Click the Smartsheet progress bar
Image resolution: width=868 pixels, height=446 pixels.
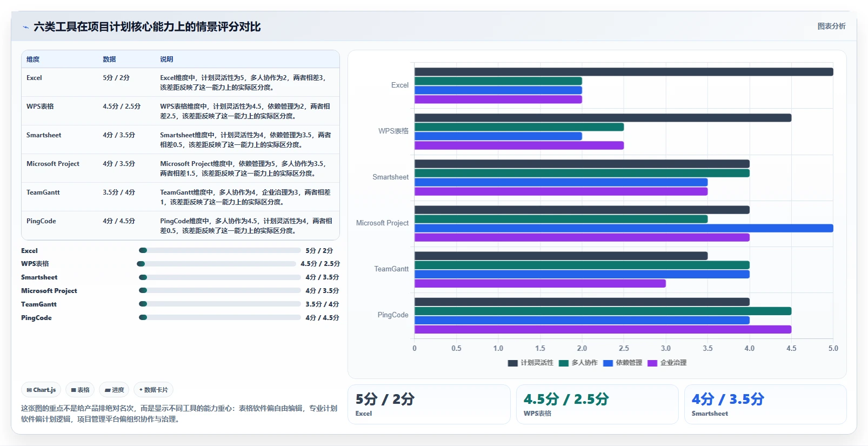[x=219, y=277]
